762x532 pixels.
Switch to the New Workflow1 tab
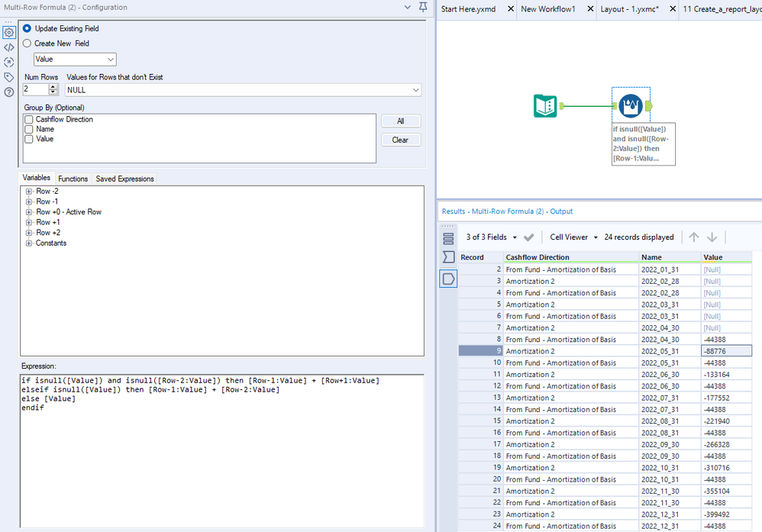547,9
